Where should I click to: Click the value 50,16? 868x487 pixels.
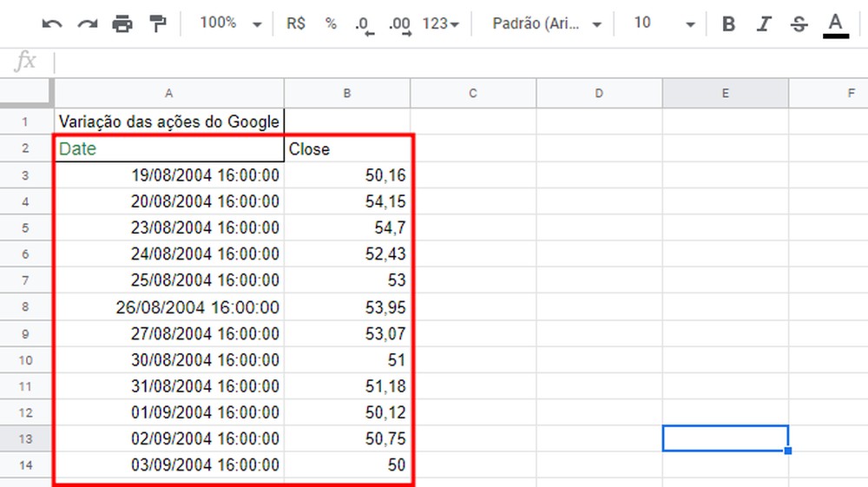385,174
